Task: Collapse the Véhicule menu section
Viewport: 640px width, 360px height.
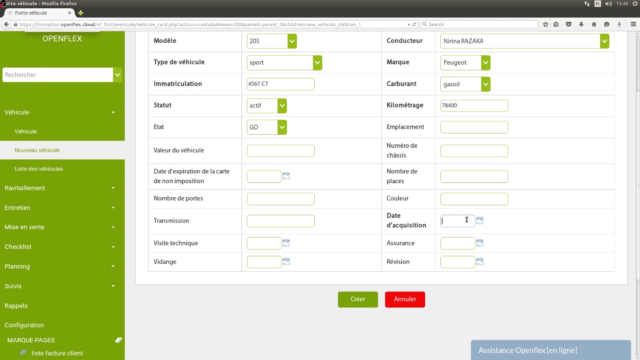Action: tap(62, 112)
